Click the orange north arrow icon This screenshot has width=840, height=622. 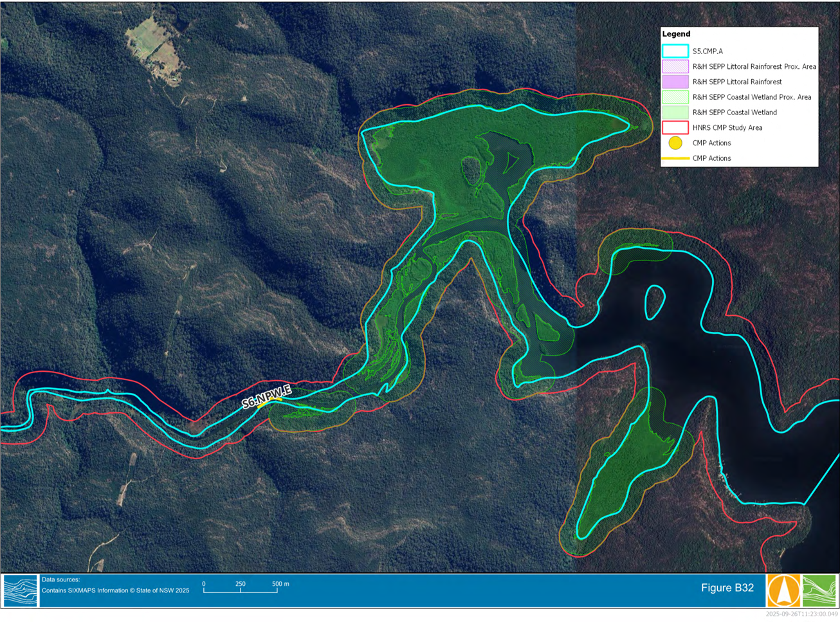click(783, 590)
